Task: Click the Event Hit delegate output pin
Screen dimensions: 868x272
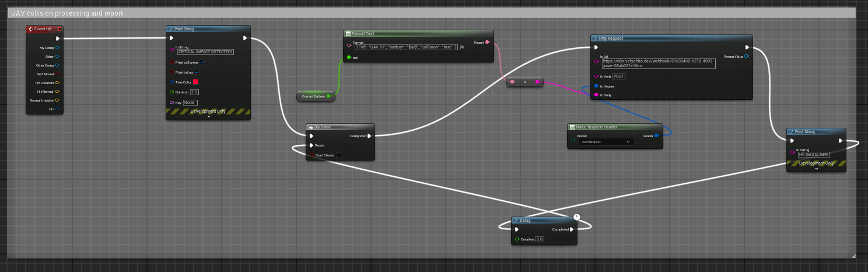Action: coord(60,29)
